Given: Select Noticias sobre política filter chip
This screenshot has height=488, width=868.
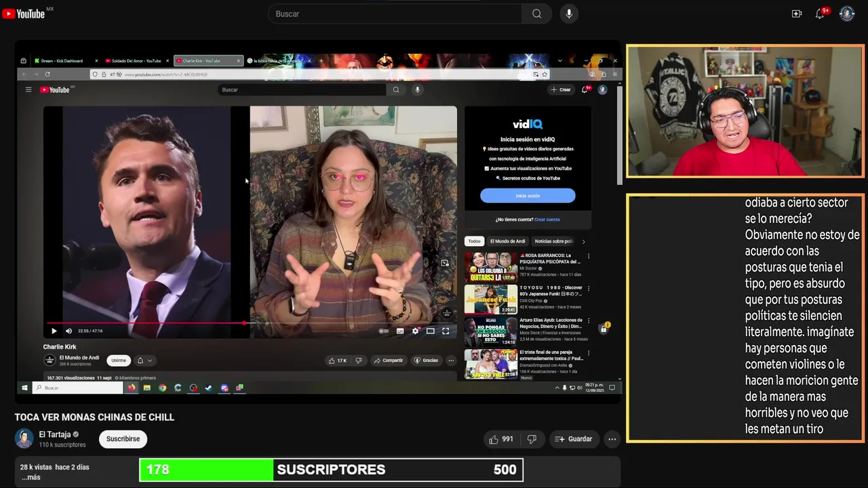Looking at the screenshot, I should click(554, 241).
